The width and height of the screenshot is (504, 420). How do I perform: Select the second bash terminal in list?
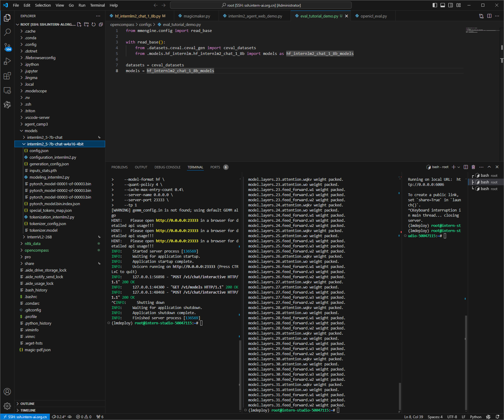tap(486, 182)
